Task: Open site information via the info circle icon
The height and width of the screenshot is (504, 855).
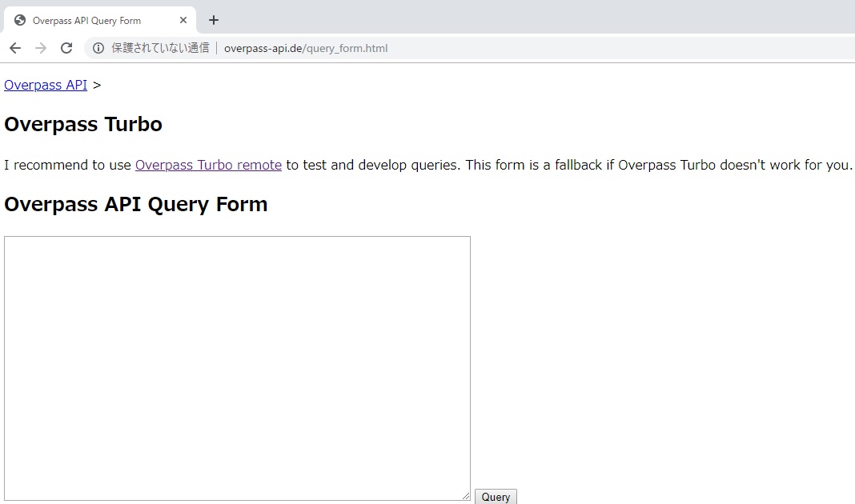Action: (98, 48)
